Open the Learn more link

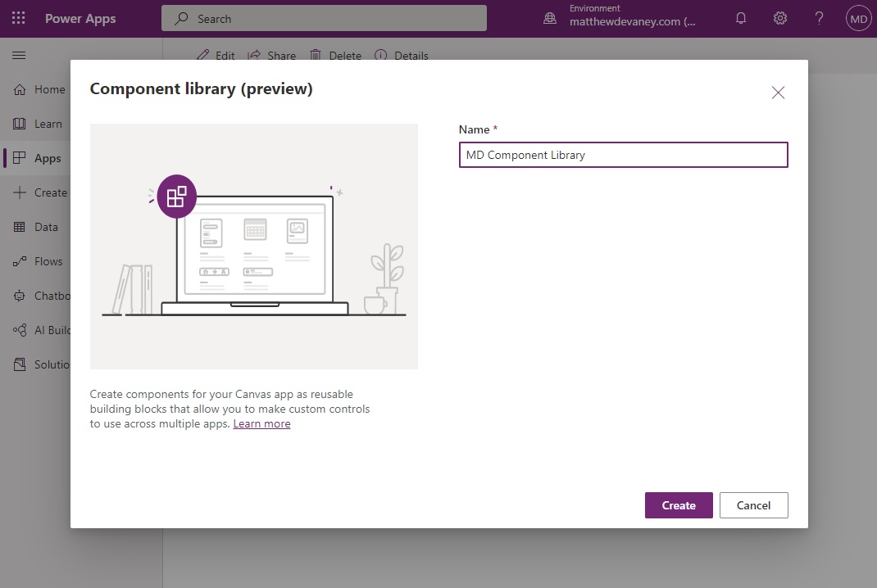click(x=261, y=423)
